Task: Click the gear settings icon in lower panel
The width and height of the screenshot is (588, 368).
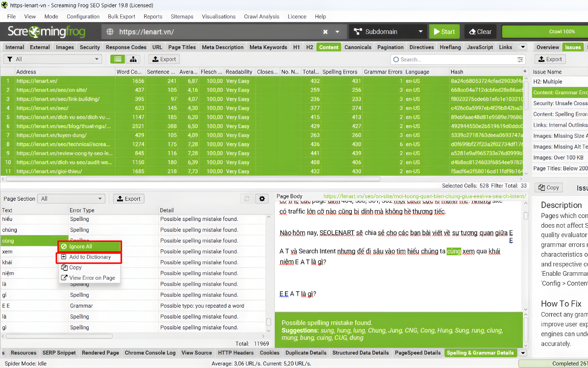Action: [x=262, y=199]
